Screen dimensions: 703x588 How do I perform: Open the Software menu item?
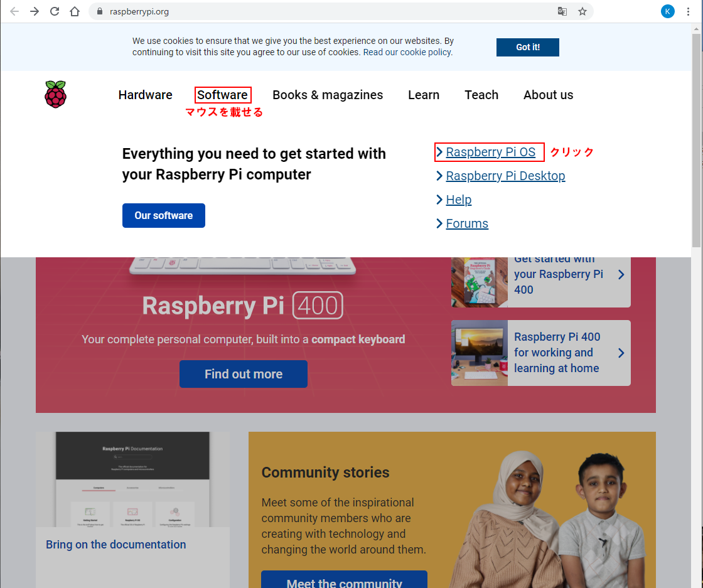222,95
